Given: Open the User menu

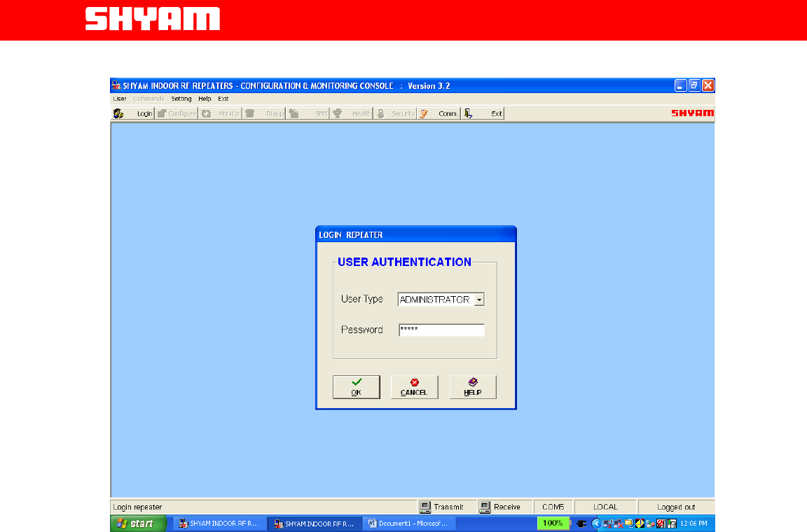Looking at the screenshot, I should pyautogui.click(x=119, y=99).
